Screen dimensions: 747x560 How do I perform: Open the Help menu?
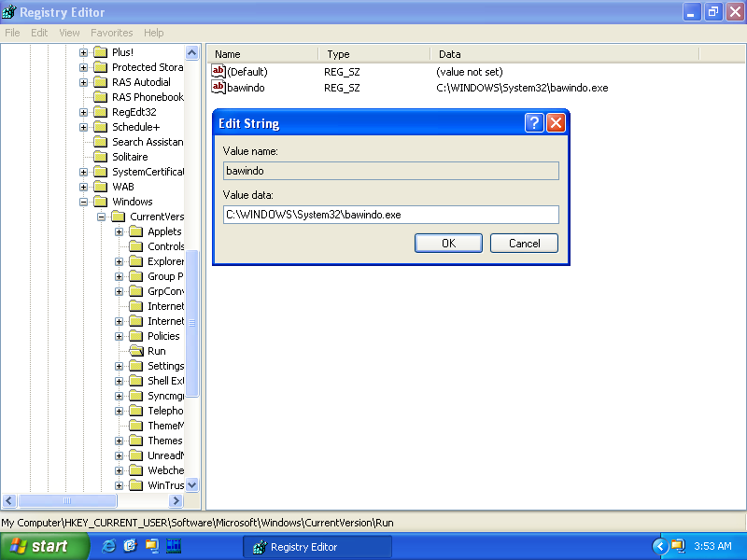pos(154,33)
